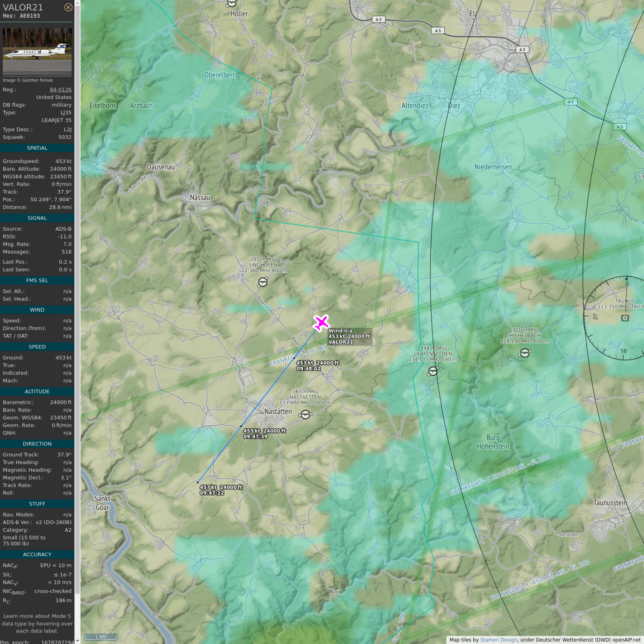Click the 1 NM map scale bar
The image size is (644, 644).
coord(101,637)
